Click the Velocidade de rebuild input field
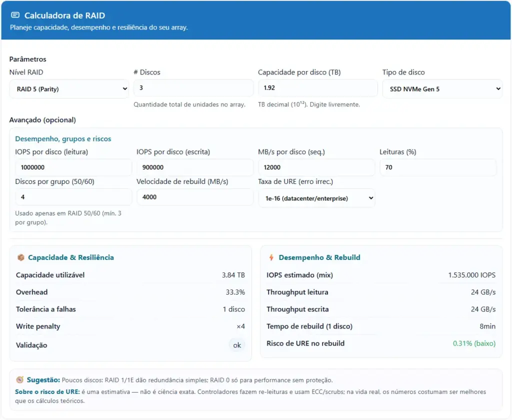This screenshot has width=512, height=420. 195,197
